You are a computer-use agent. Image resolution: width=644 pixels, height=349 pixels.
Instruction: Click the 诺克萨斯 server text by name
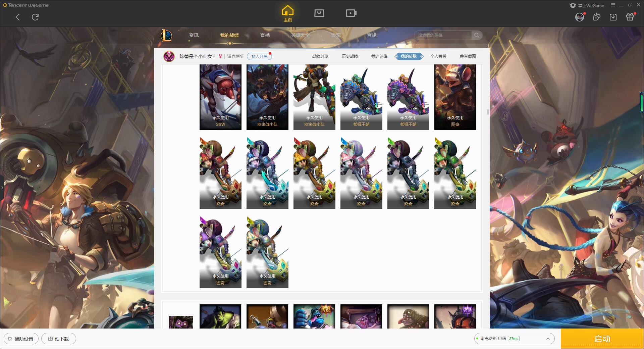tap(235, 56)
